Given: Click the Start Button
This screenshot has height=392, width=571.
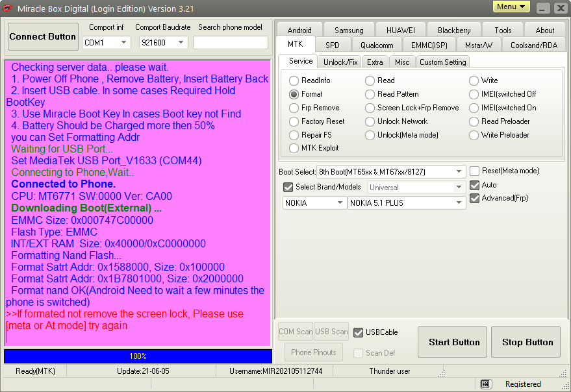Looking at the screenshot, I should tap(452, 342).
